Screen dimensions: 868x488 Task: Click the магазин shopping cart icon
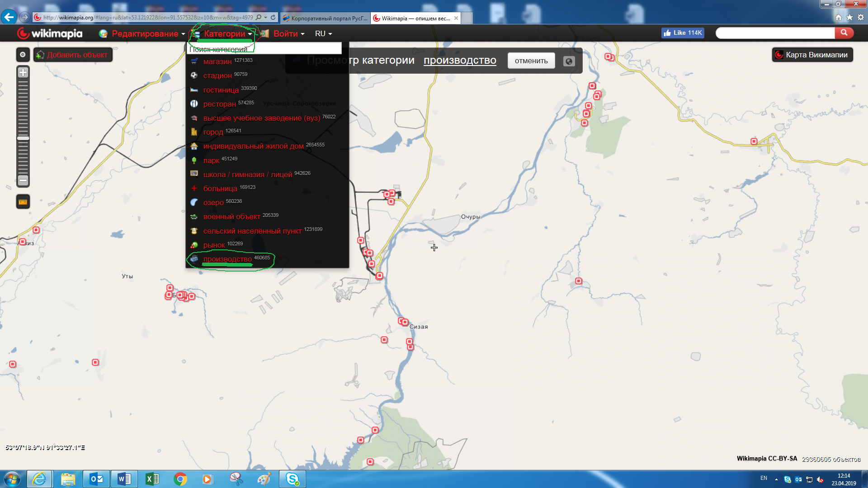coord(194,61)
